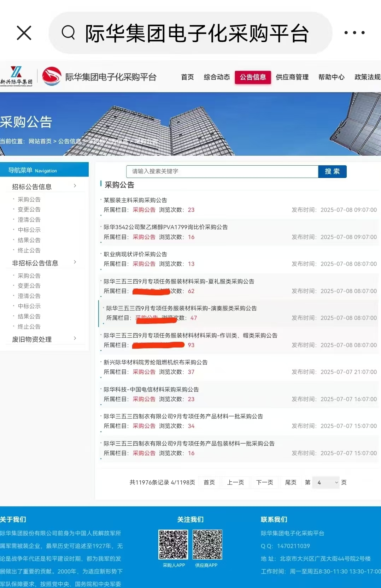Click 网站首页 in breadcrumb
This screenshot has height=588, width=381.
tap(40, 141)
